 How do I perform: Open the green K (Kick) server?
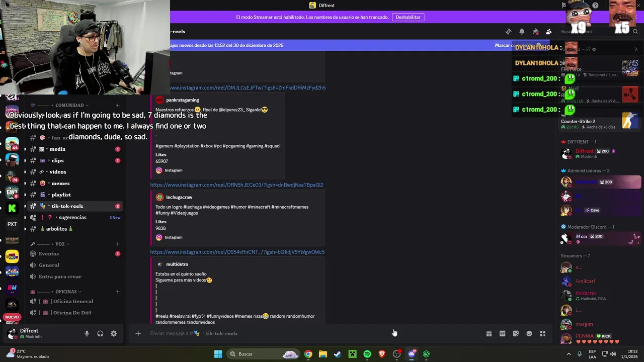click(x=12, y=208)
